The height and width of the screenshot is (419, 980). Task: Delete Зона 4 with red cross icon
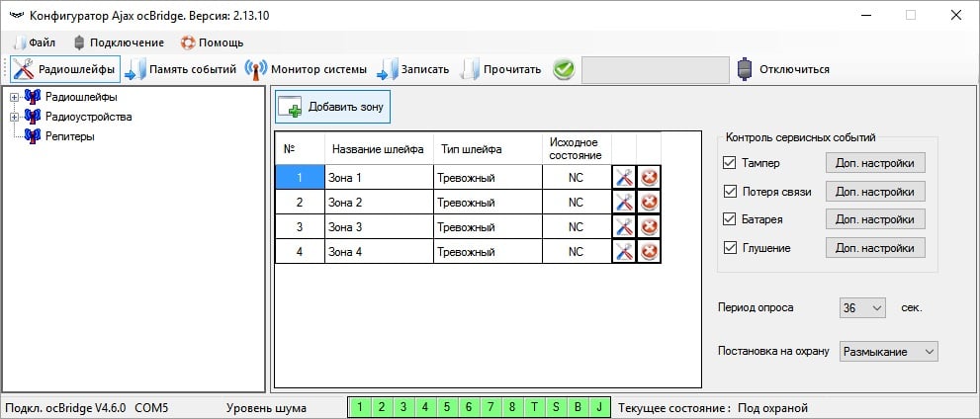(x=649, y=252)
